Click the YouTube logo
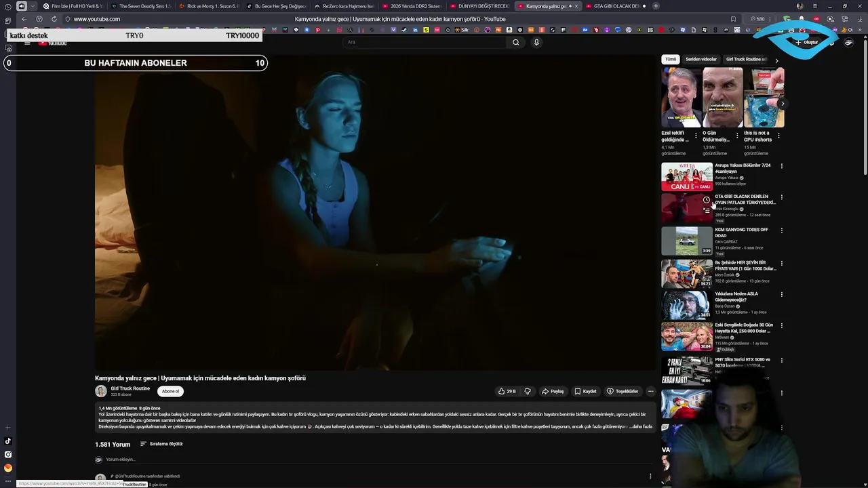The height and width of the screenshot is (488, 868). [x=52, y=43]
